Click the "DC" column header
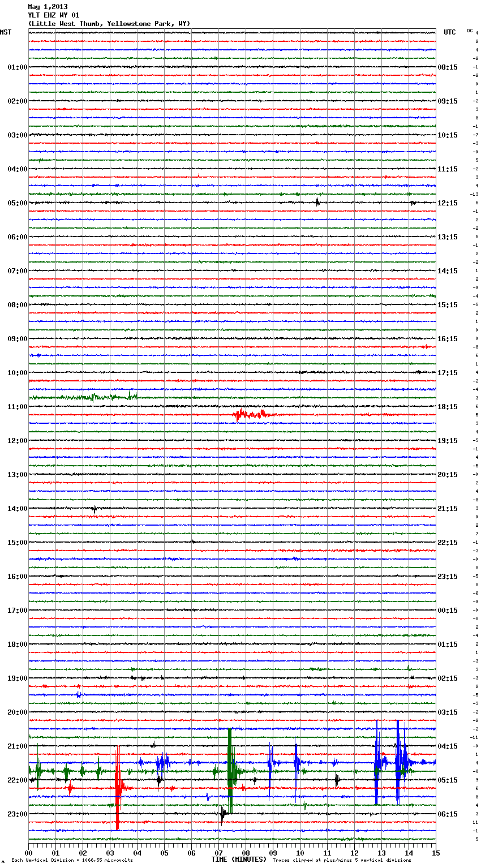 pyautogui.click(x=470, y=31)
